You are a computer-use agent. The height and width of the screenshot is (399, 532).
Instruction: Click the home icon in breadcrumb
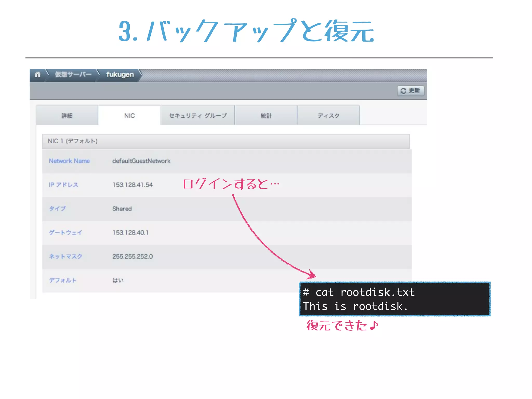[x=38, y=75]
